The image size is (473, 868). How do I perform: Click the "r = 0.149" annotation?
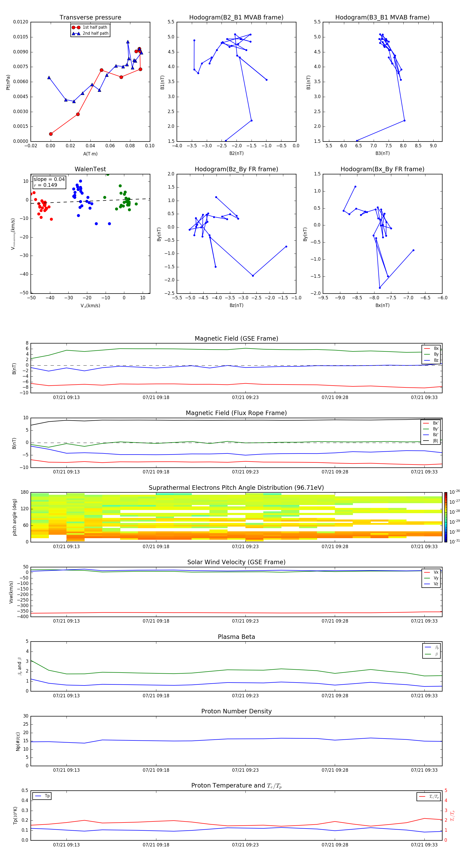click(x=45, y=185)
